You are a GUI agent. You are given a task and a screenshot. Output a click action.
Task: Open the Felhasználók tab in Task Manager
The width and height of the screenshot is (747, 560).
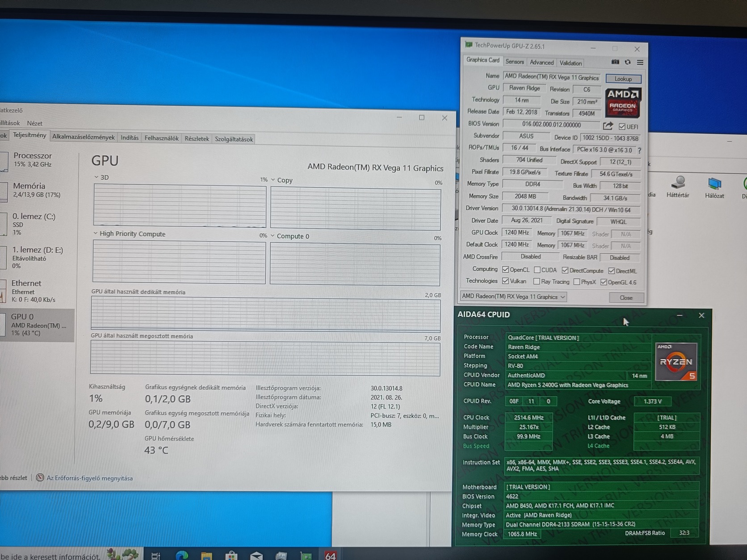[162, 138]
